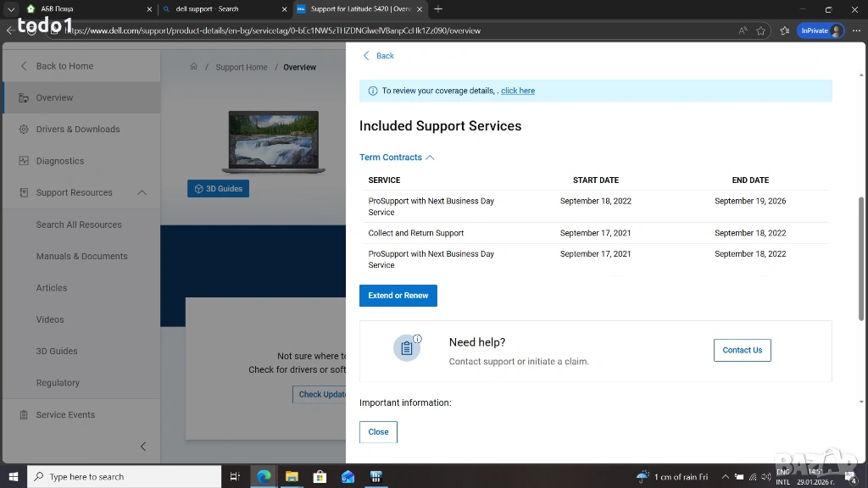Click the Extend or Renew button

[x=398, y=296]
